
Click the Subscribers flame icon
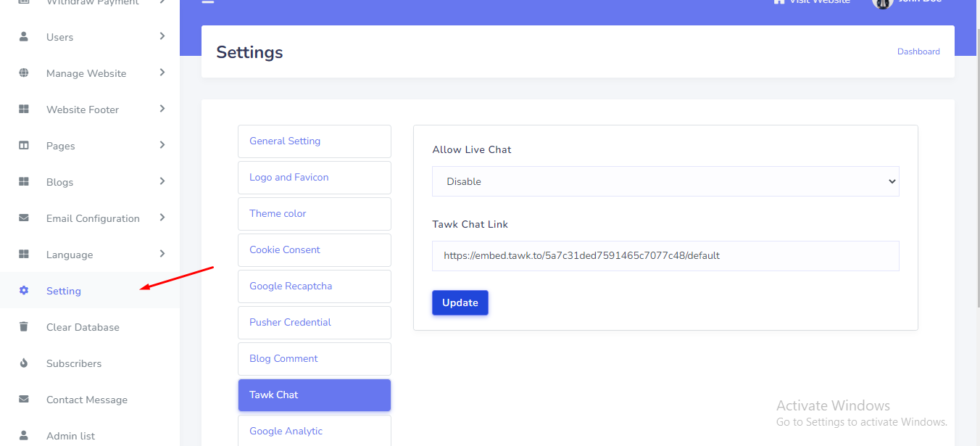[24, 363]
